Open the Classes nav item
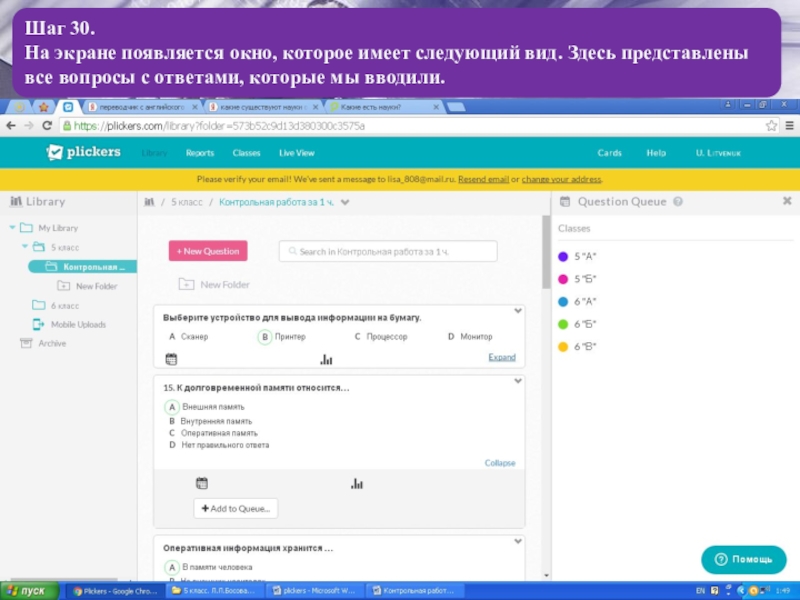The height and width of the screenshot is (600, 800). (x=246, y=153)
